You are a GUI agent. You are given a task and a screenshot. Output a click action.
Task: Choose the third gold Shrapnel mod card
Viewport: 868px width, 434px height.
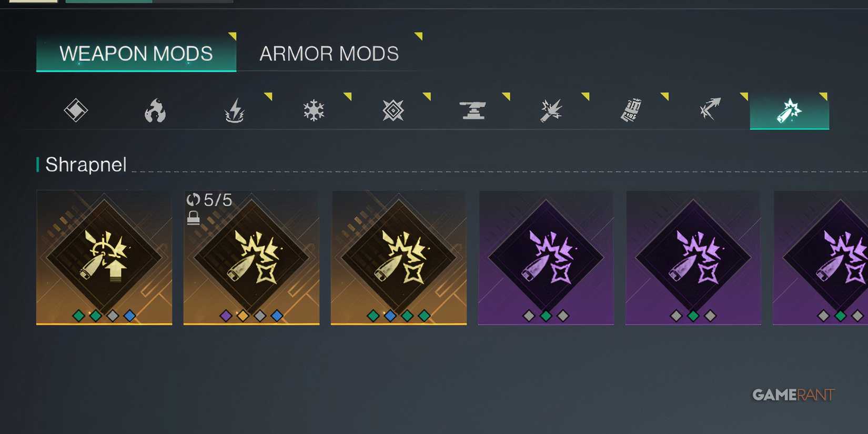tap(399, 258)
